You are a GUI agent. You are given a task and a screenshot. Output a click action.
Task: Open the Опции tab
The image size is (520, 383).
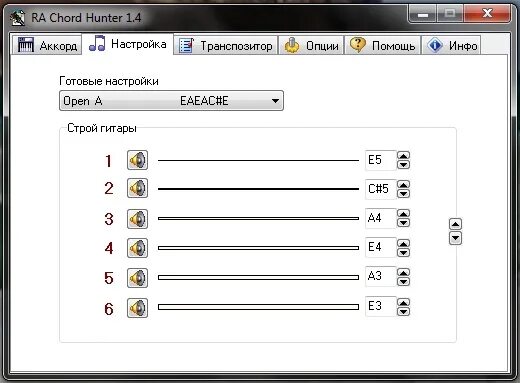[311, 45]
